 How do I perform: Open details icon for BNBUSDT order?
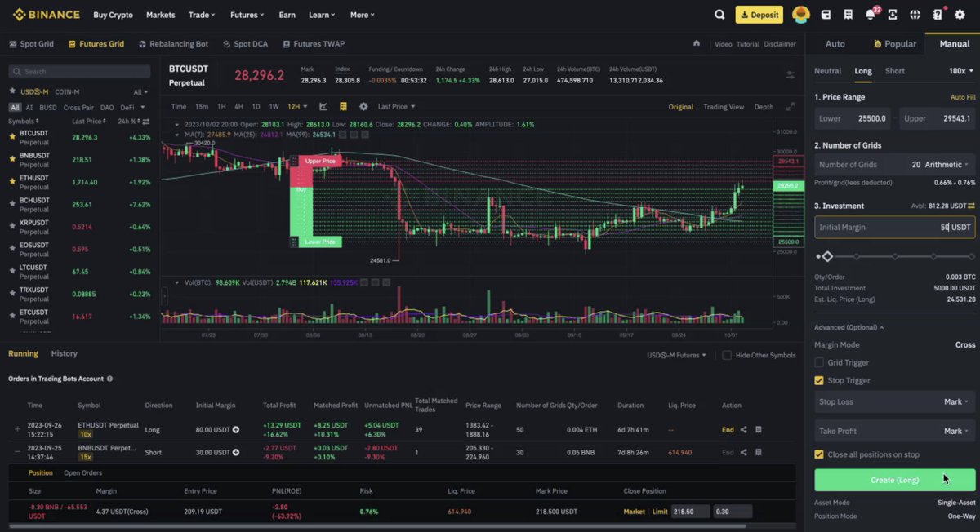pyautogui.click(x=759, y=452)
